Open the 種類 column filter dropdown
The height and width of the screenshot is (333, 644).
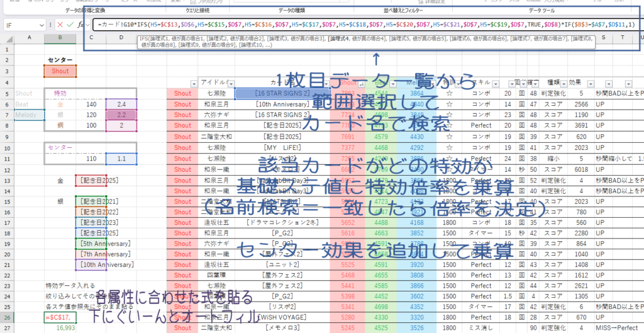point(563,84)
